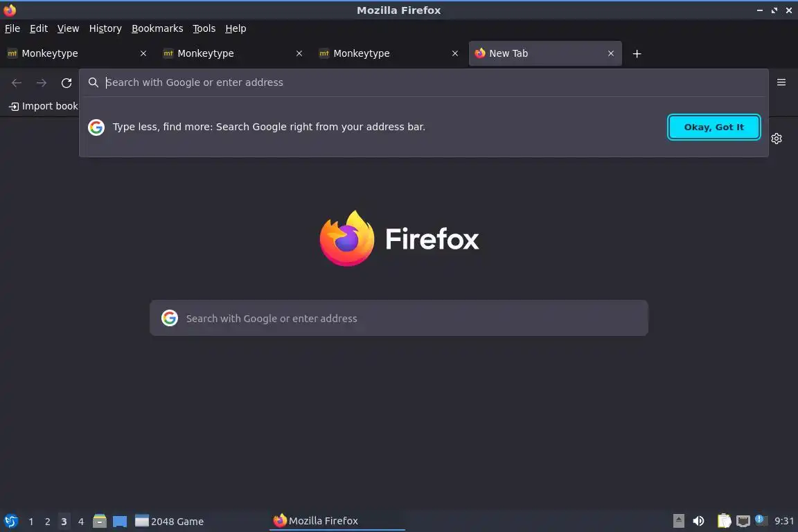Click the magnifier icon in address bar
This screenshot has height=532, width=798.
click(x=93, y=82)
